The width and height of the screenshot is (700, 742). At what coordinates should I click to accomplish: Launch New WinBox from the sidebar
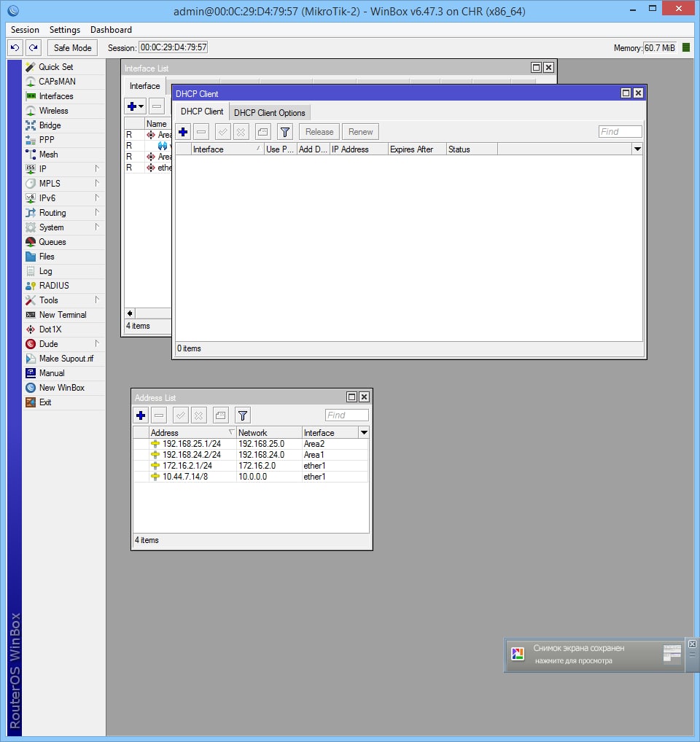coord(64,388)
